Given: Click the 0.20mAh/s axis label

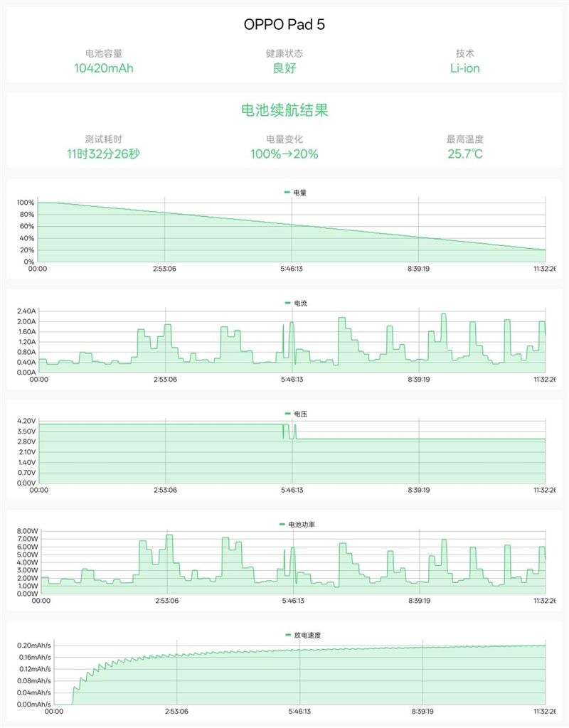Looking at the screenshot, I should pos(35,646).
